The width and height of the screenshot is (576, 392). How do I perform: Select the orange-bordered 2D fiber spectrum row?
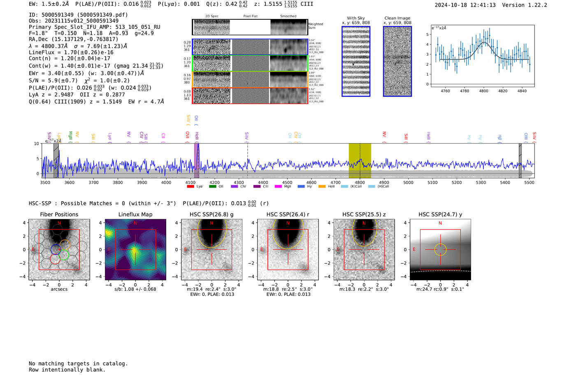coord(250,79)
